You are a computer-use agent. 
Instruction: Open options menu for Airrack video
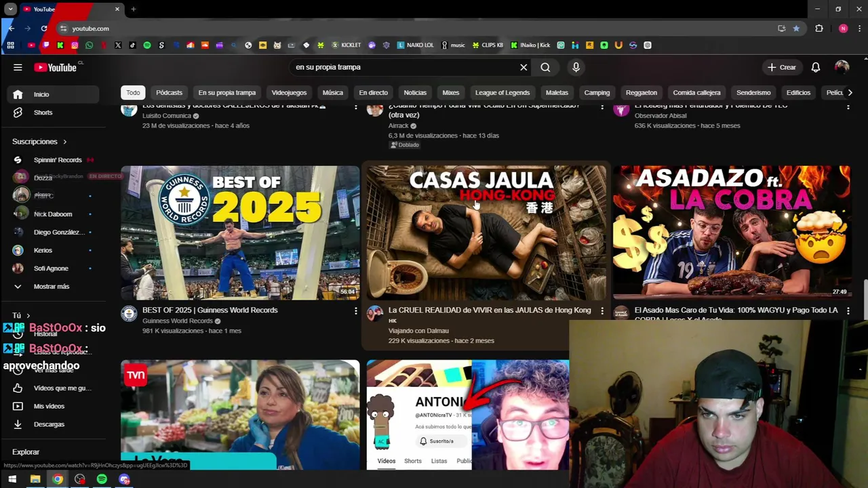coord(601,108)
